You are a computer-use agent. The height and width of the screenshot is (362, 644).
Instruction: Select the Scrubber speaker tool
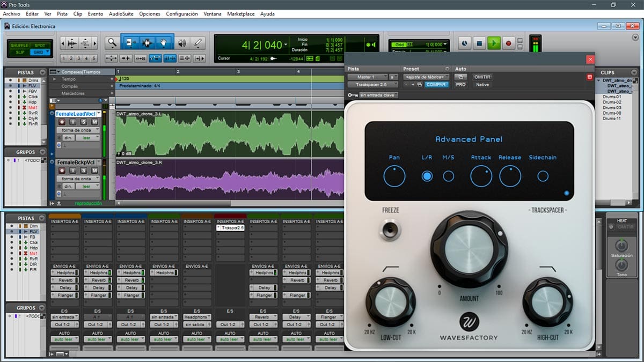(182, 43)
